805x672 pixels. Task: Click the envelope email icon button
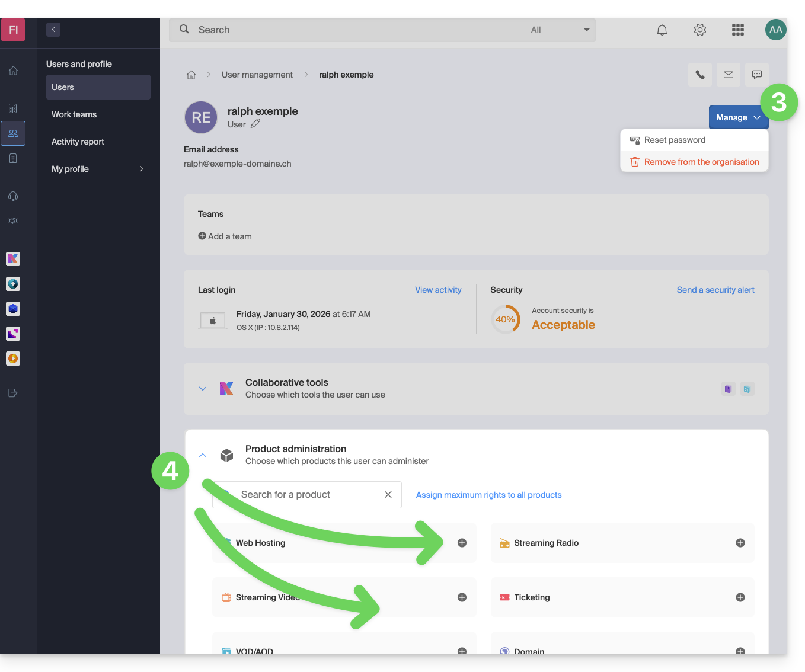click(x=729, y=75)
